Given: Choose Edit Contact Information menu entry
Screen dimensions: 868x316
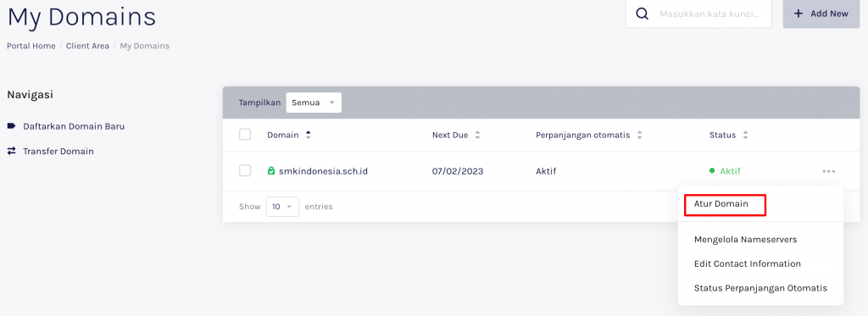Looking at the screenshot, I should click(748, 264).
